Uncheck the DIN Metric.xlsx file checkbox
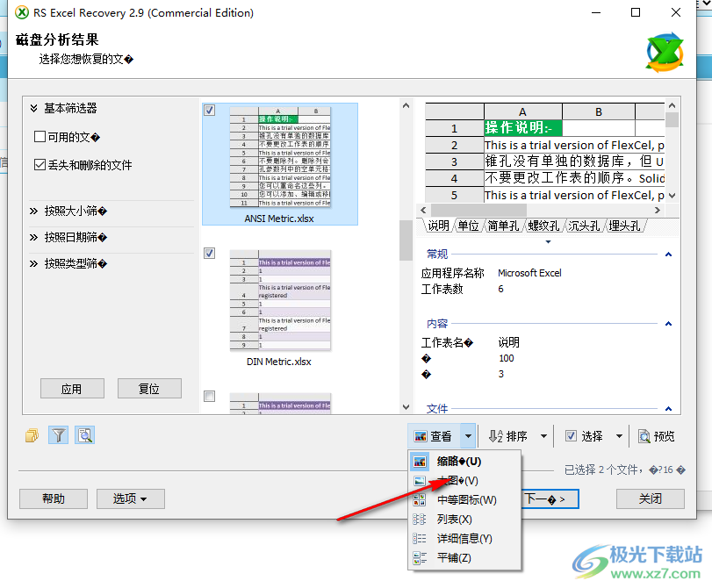712x588 pixels. [209, 254]
